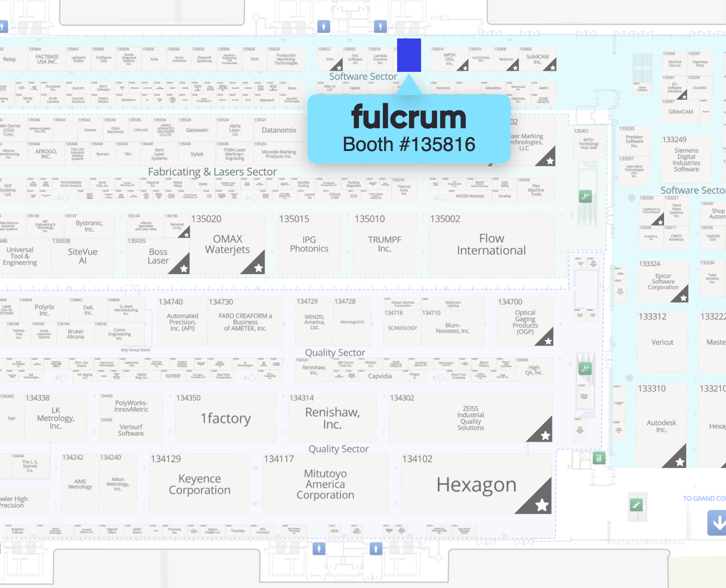This screenshot has height=588, width=726.
Task: Click the star on Optical Gaging Products booth
Action: click(x=548, y=341)
